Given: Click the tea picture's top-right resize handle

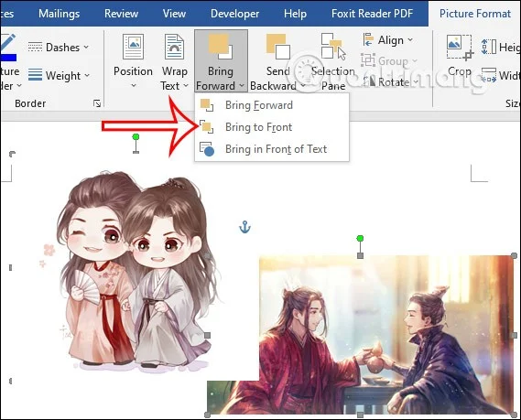Looking at the screenshot, I should point(514,255).
